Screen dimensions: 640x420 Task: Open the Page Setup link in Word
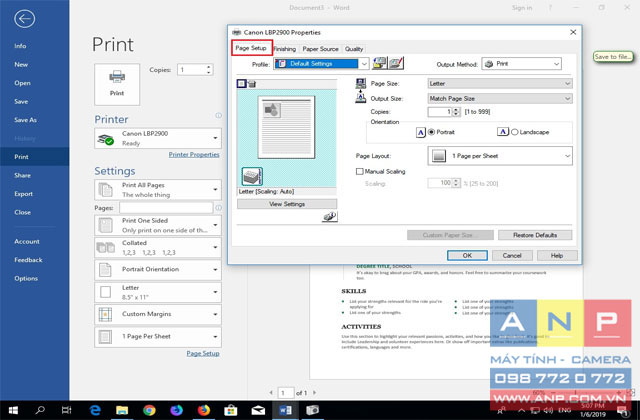pos(203,353)
